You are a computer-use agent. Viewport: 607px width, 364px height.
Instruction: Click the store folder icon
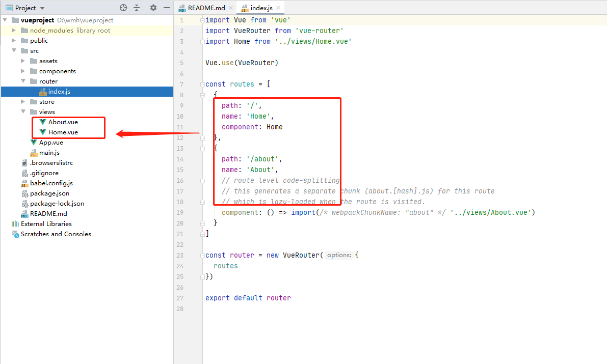(33, 101)
